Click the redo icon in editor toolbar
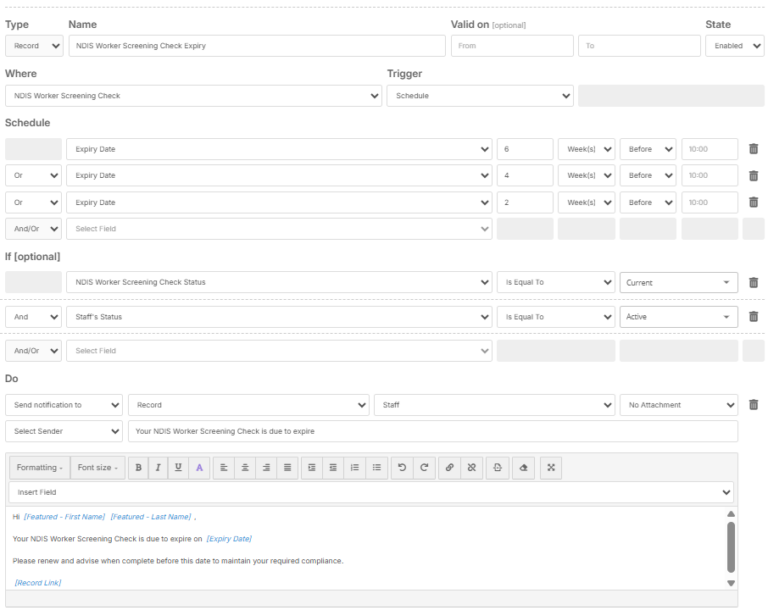 [x=424, y=467]
